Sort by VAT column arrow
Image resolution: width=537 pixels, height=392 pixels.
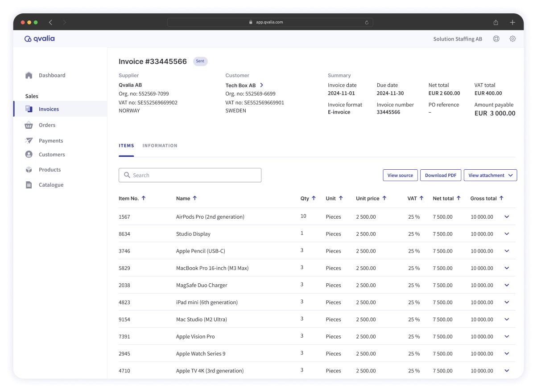(421, 198)
